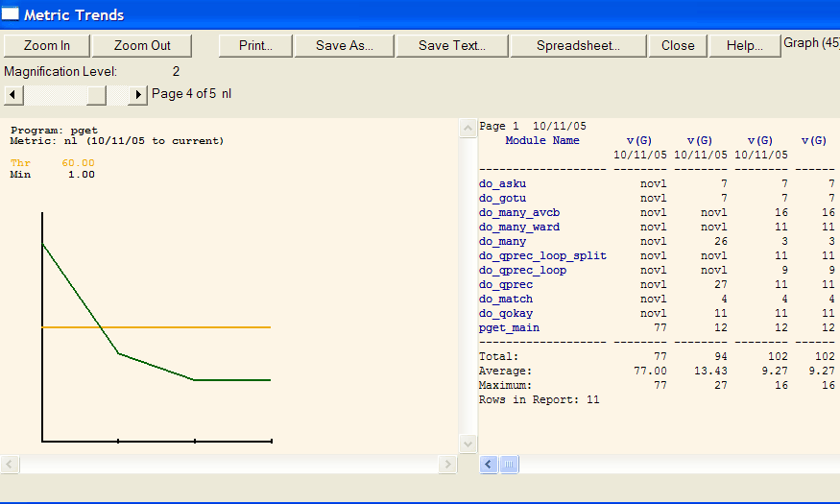Select the do_qprec_loop module row
The width and height of the screenshot is (840, 504).
(x=657, y=271)
